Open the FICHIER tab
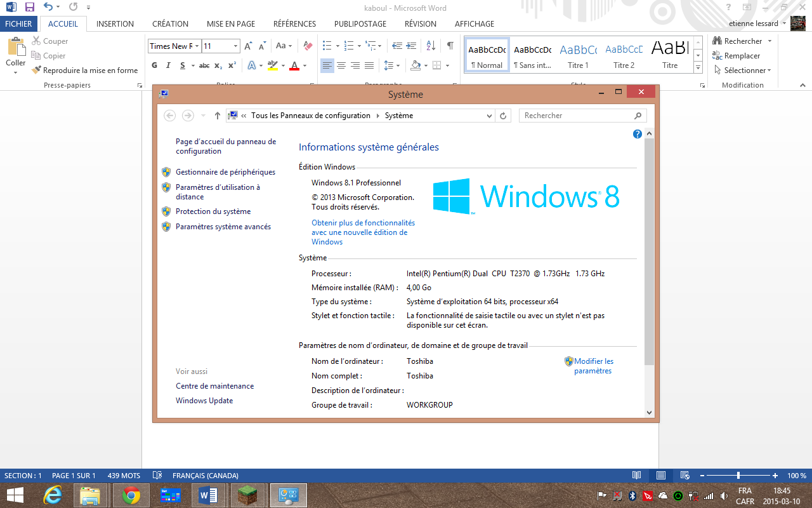 [18, 23]
